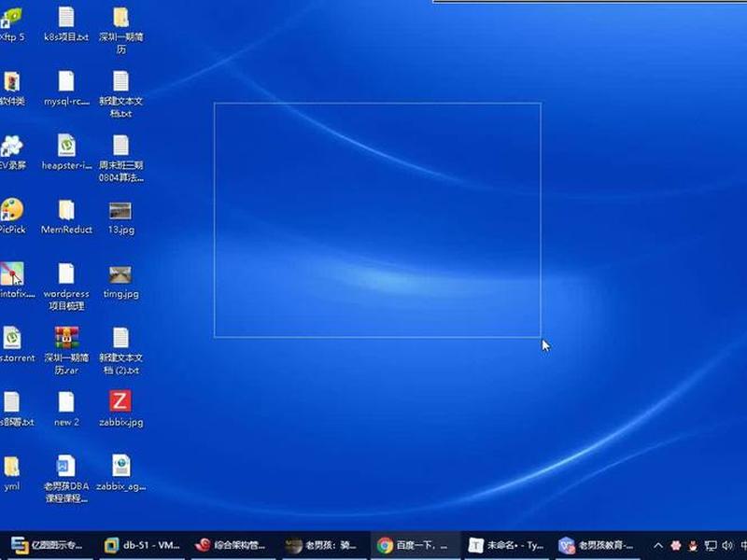Screen dimensions: 747x560
Task: Select the 新建文本文档.txt file icon
Action: (x=121, y=81)
